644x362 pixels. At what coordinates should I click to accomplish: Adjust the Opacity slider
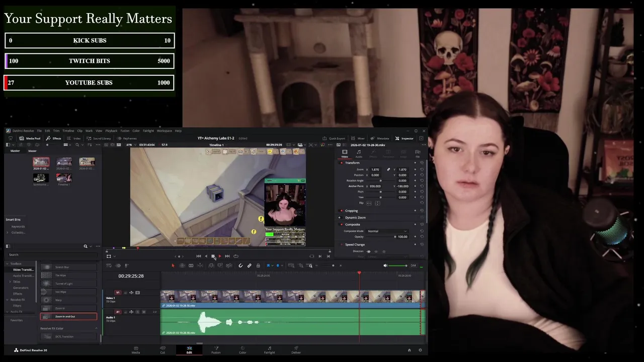[x=381, y=237]
